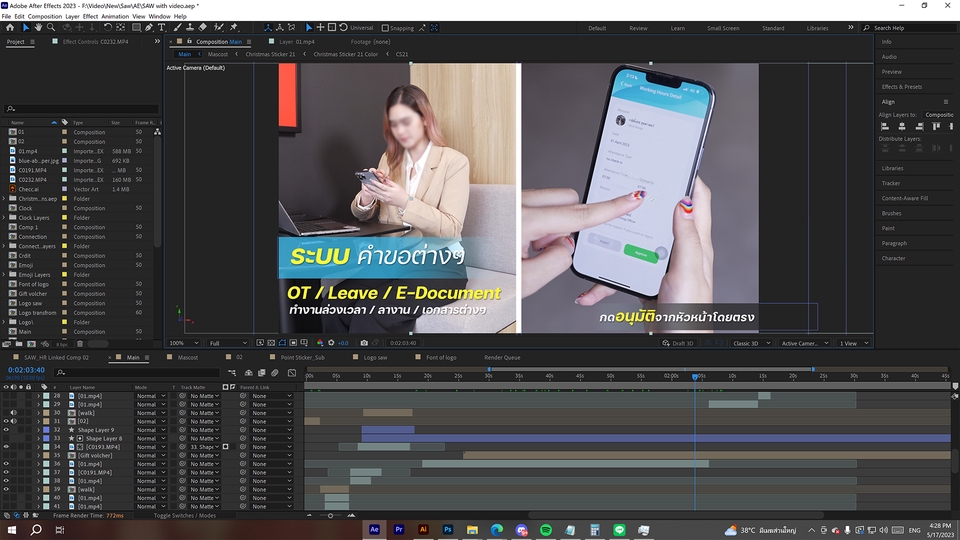960x540 pixels.
Task: Select the Clone Stamp tool
Action: click(190, 28)
